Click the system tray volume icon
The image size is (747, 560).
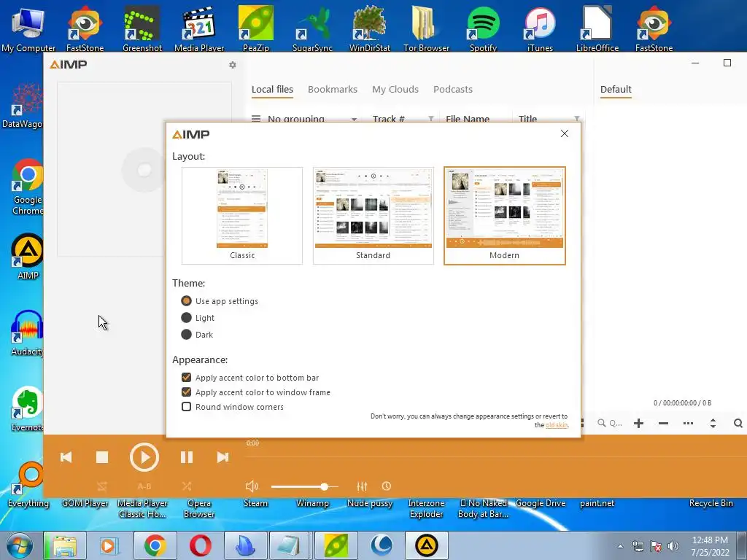tap(673, 545)
